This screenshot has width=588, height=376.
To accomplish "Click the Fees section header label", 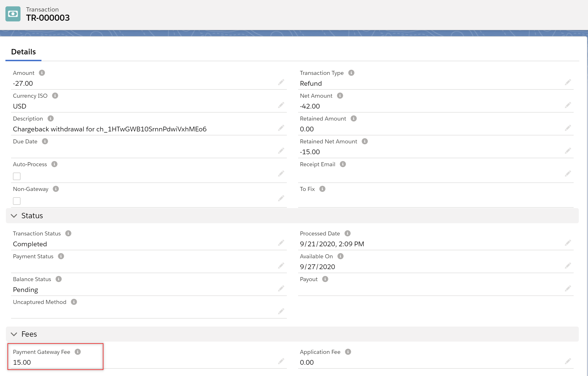I will [x=29, y=334].
